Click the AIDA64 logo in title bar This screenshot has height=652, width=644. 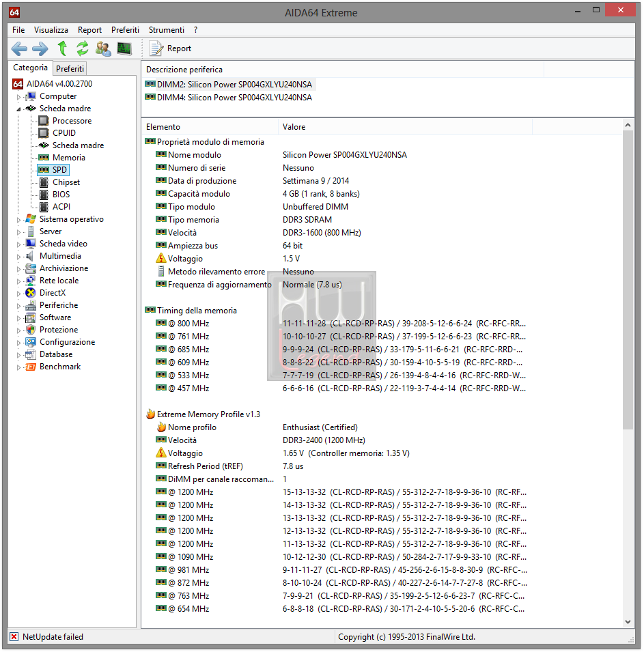pyautogui.click(x=14, y=12)
